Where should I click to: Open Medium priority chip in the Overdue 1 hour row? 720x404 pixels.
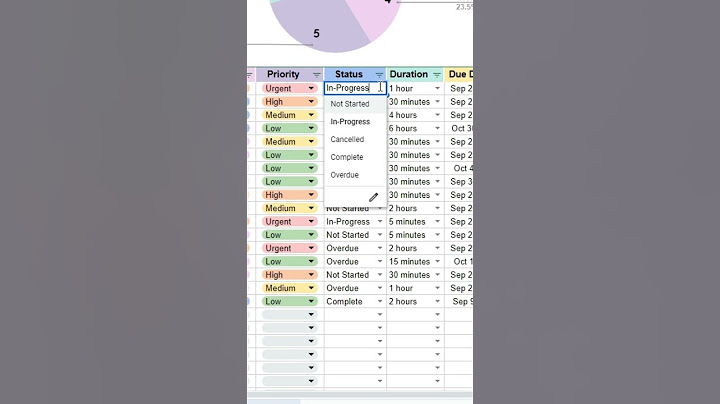click(289, 288)
